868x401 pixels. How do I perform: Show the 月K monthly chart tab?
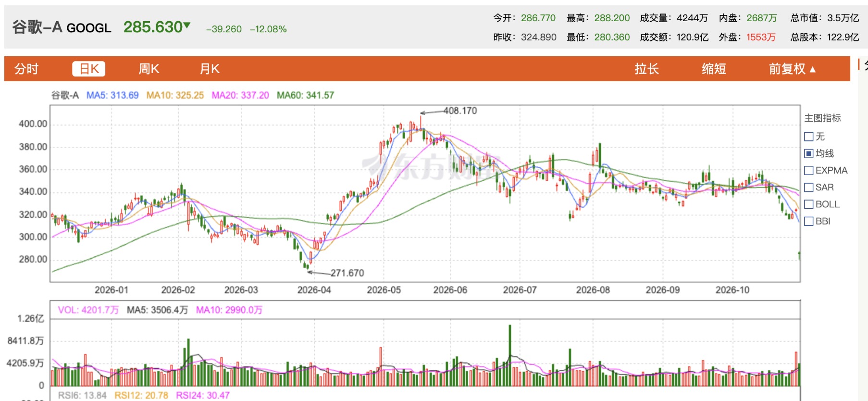click(210, 69)
